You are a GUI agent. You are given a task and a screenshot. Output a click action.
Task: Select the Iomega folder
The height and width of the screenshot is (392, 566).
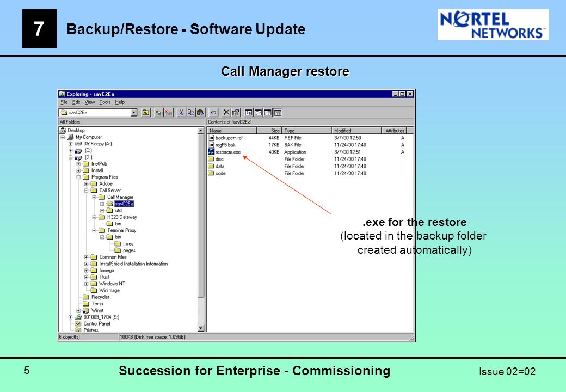pos(107,271)
